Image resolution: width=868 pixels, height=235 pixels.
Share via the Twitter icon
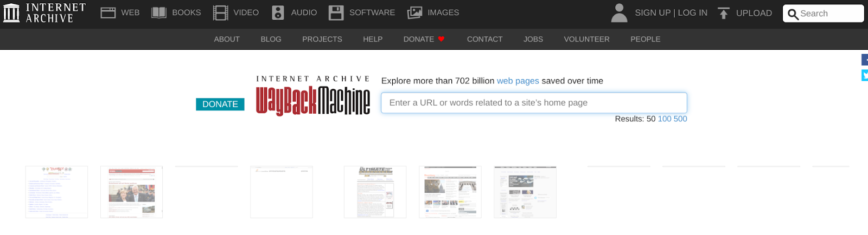pyautogui.click(x=865, y=75)
